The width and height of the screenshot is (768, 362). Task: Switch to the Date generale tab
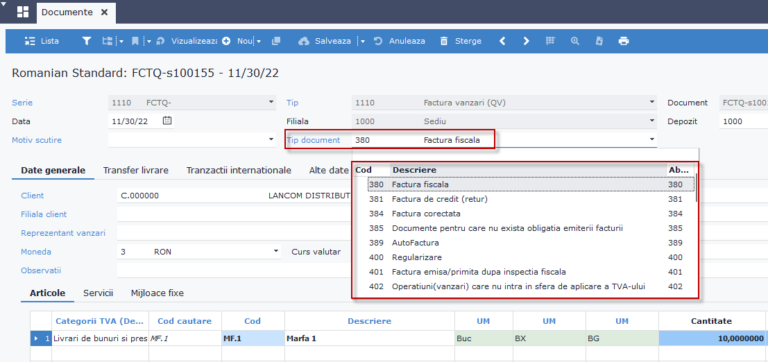[x=53, y=170]
